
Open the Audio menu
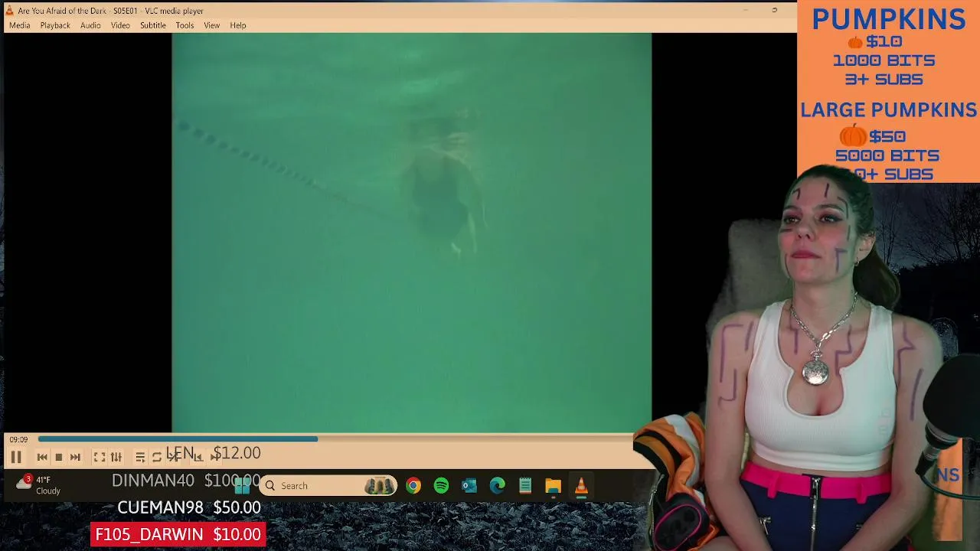90,25
